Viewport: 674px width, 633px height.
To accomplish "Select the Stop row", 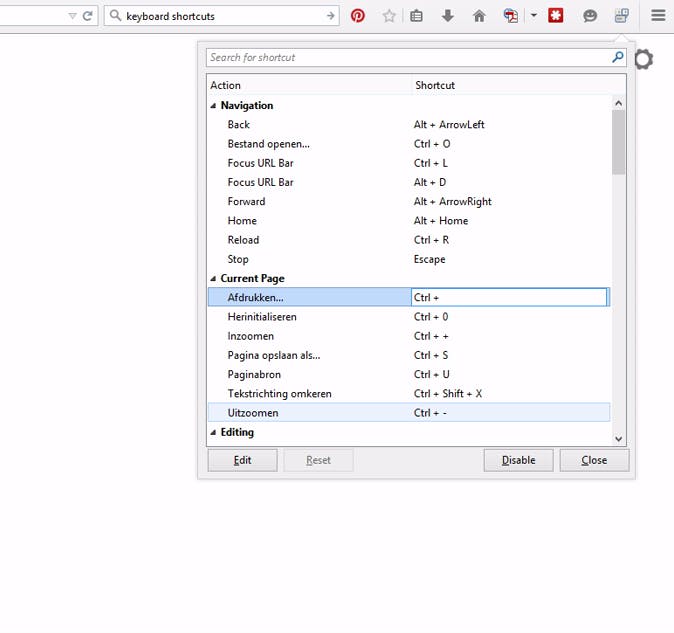I will click(409, 259).
